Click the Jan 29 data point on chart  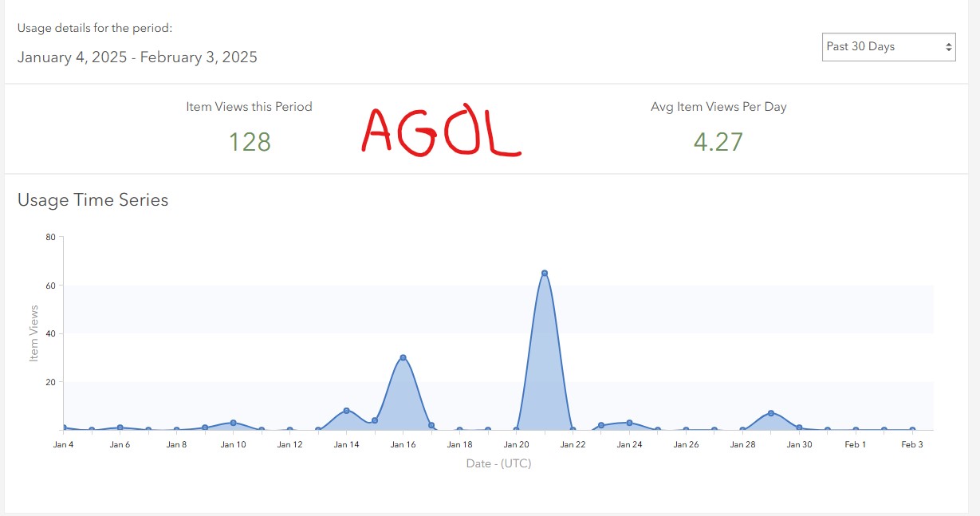pos(771,413)
